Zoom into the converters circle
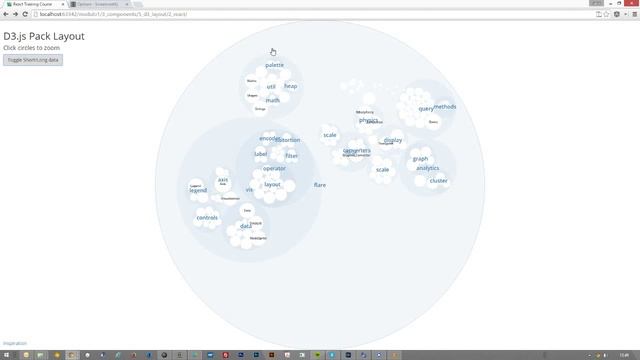This screenshot has width=640, height=360. tap(357, 150)
